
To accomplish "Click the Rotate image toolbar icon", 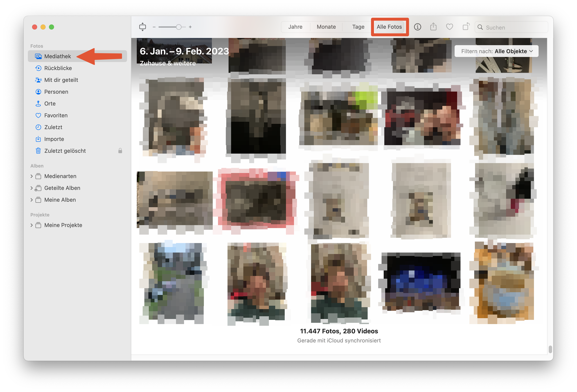I will pos(466,27).
